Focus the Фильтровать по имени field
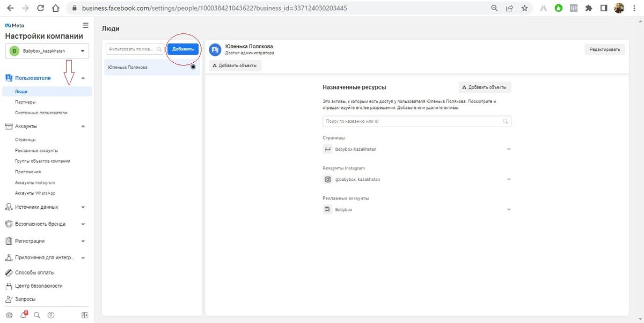644x323 pixels. pyautogui.click(x=135, y=49)
